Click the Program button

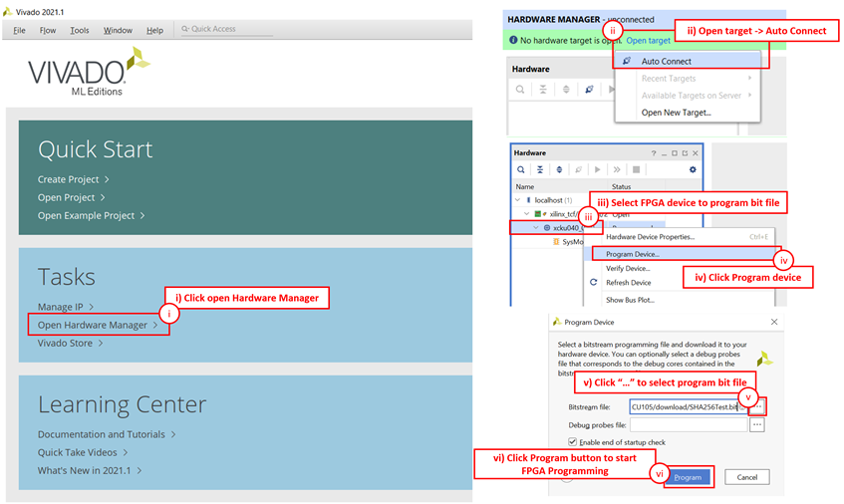click(x=688, y=477)
